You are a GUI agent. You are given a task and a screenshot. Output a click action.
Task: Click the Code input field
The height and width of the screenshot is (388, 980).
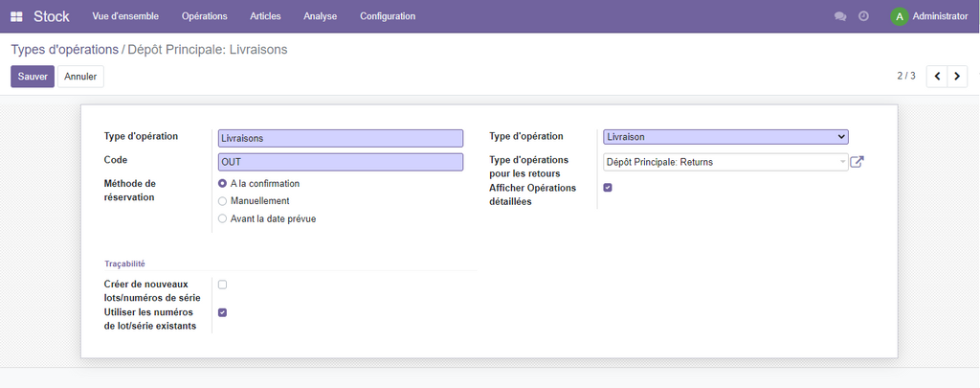pyautogui.click(x=341, y=162)
